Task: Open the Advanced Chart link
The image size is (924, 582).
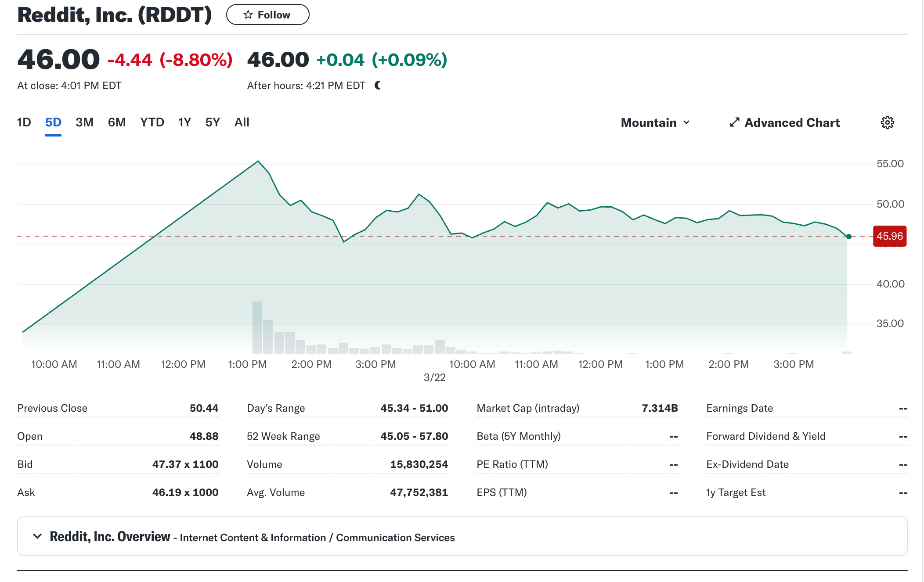Action: tap(784, 122)
